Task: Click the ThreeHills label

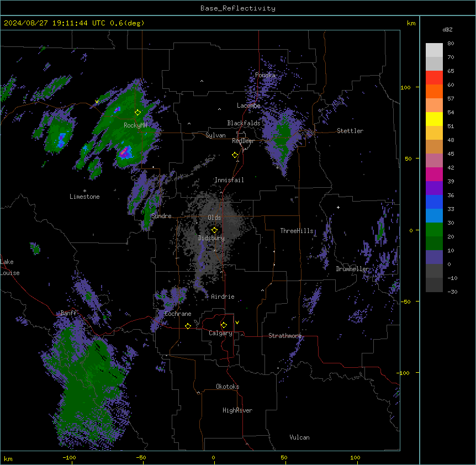Action: [297, 231]
